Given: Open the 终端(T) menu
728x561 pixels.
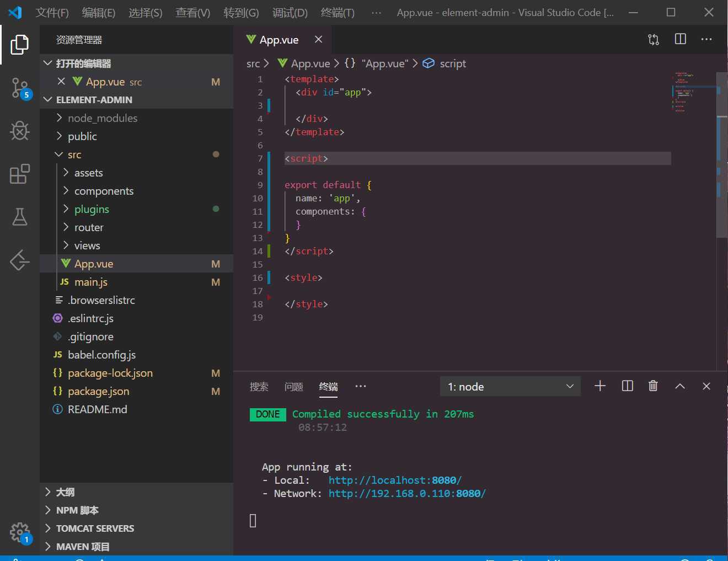Looking at the screenshot, I should click(338, 13).
